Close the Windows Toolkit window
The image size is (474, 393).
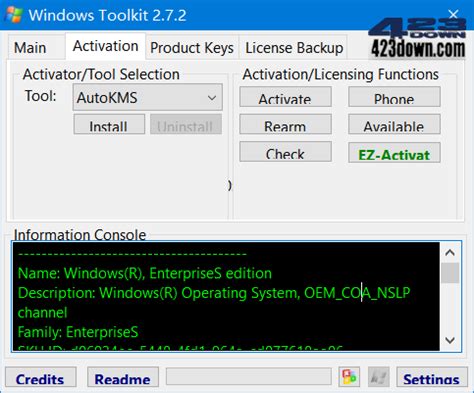point(453,14)
